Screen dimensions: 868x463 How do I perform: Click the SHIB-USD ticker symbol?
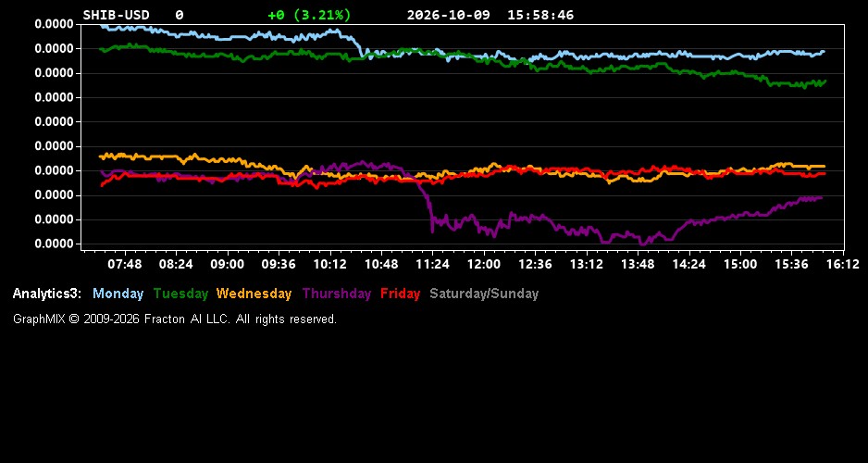[x=117, y=15]
